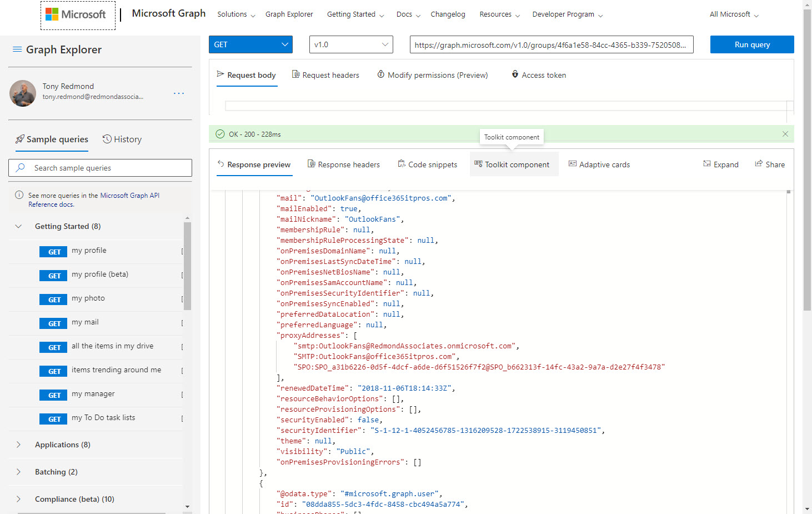Dismiss the OK - 200 response status banner
Image resolution: width=812 pixels, height=514 pixels.
785,134
